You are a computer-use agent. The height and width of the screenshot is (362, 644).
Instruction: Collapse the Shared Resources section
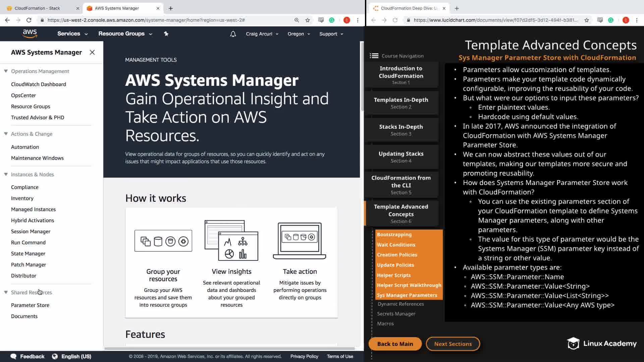pos(6,292)
